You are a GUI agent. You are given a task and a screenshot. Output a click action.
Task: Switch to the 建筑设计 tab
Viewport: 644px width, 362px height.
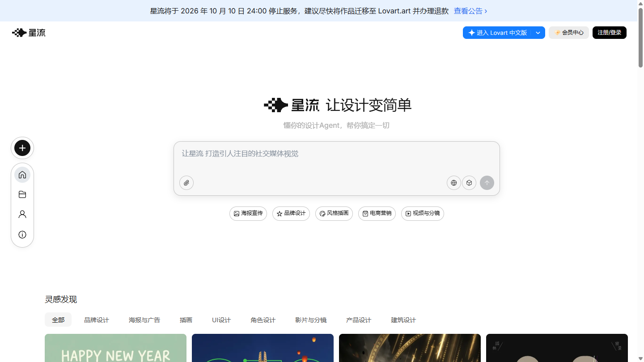403,320
